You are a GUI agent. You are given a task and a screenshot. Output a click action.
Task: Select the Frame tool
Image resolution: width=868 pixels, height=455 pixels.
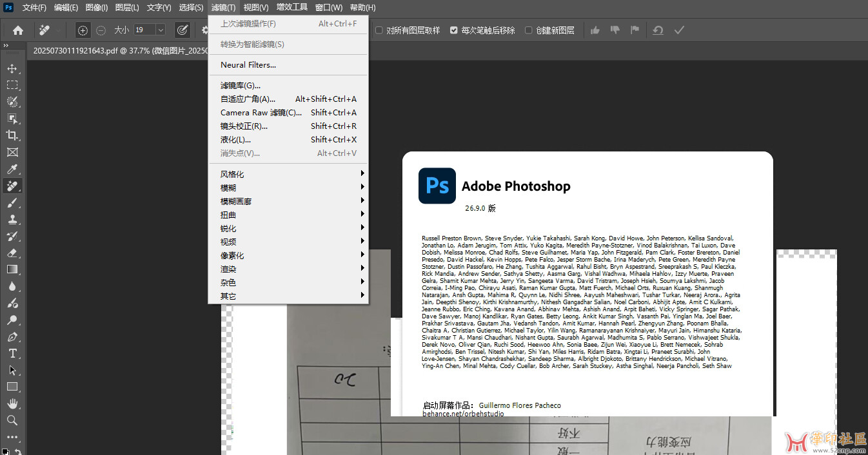coord(12,152)
